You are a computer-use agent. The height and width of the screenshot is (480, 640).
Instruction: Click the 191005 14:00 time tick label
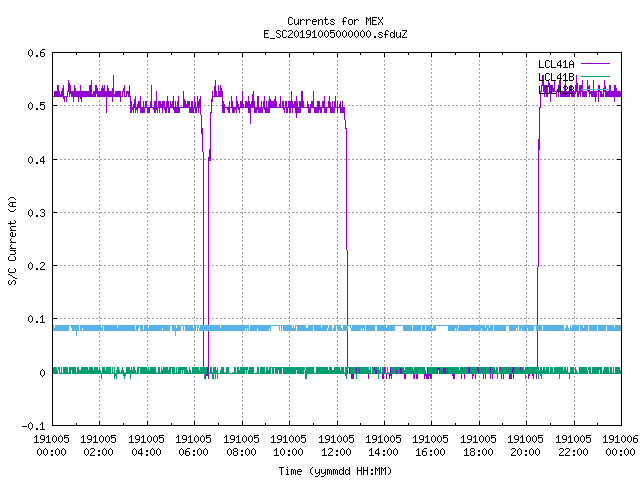(x=384, y=446)
